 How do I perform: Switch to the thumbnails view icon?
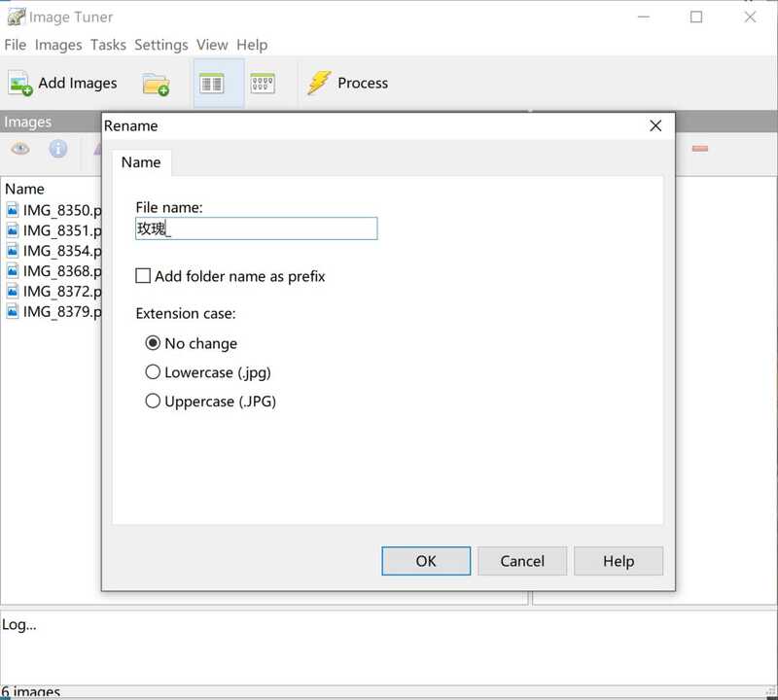pos(263,83)
